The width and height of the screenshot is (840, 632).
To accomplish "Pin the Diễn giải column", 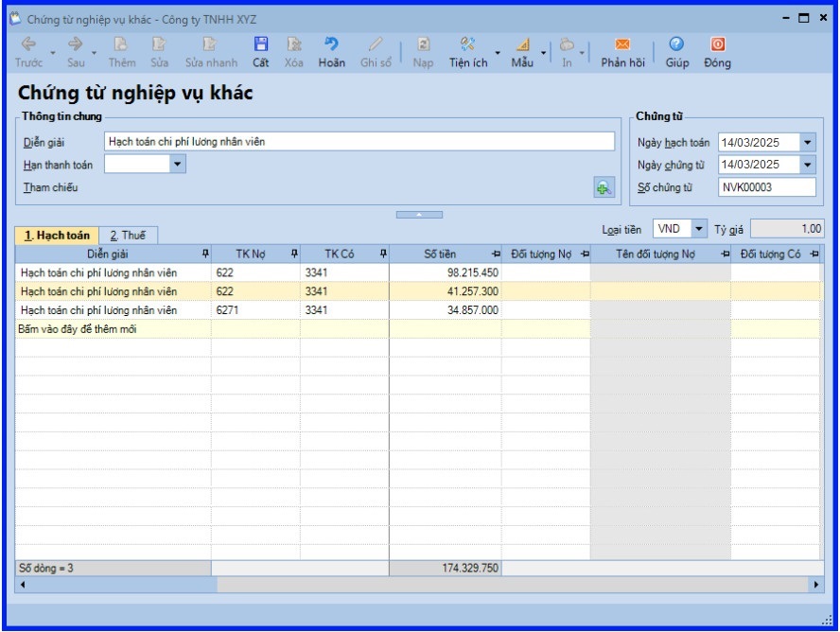I will tap(205, 254).
